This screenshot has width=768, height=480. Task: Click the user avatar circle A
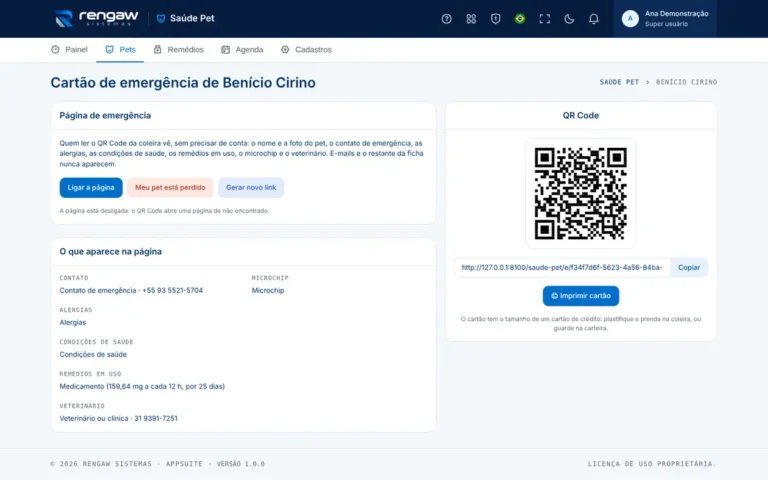click(630, 19)
